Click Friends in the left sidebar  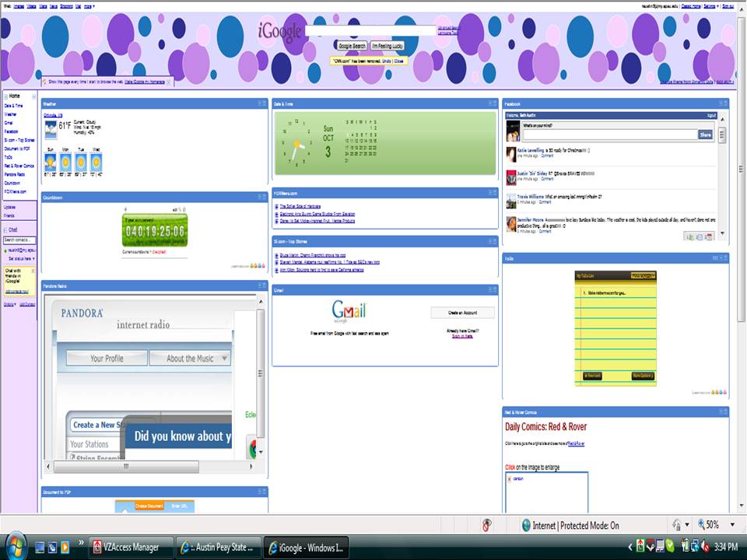[x=9, y=215]
